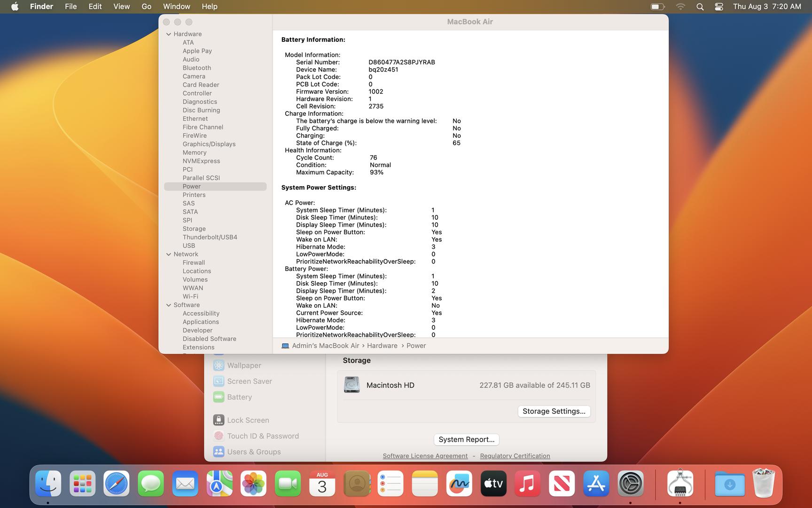Open Notes app in the Dock
This screenshot has height=508, width=812.
coord(425,484)
